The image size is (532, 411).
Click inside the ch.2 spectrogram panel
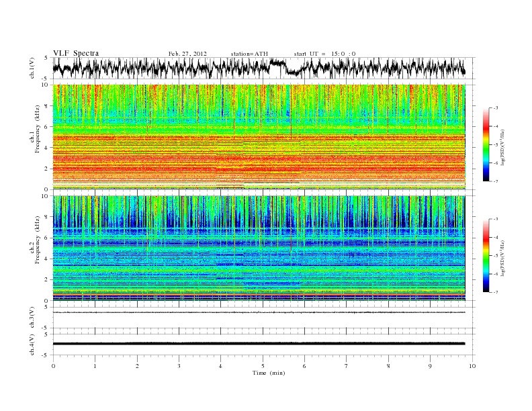(x=259, y=248)
